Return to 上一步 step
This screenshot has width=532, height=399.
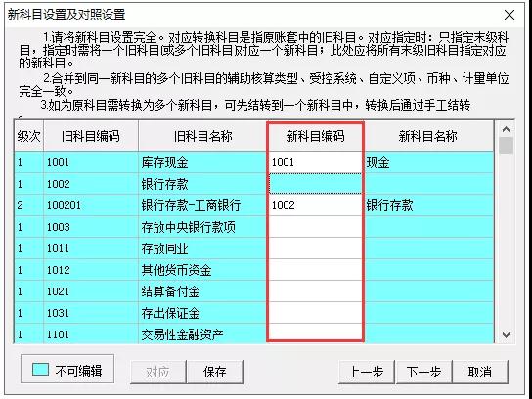click(367, 372)
